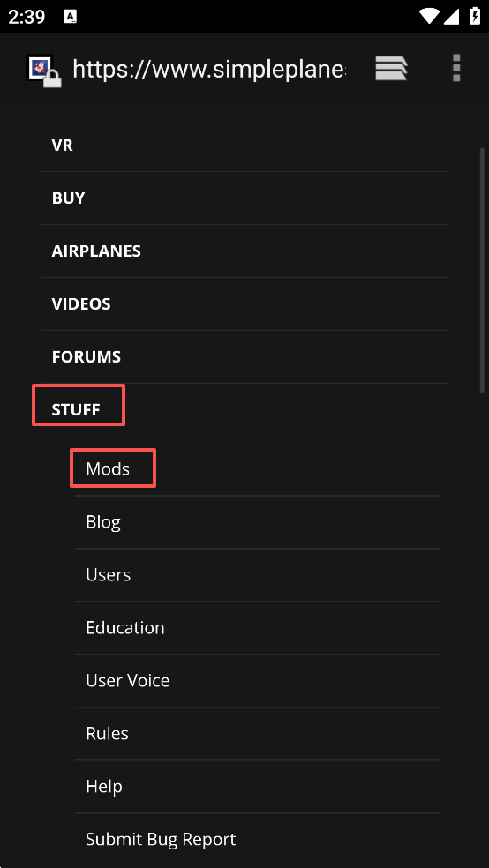Image resolution: width=489 pixels, height=868 pixels.
Task: Open the FORUMS menu entry
Action: [x=244, y=357]
